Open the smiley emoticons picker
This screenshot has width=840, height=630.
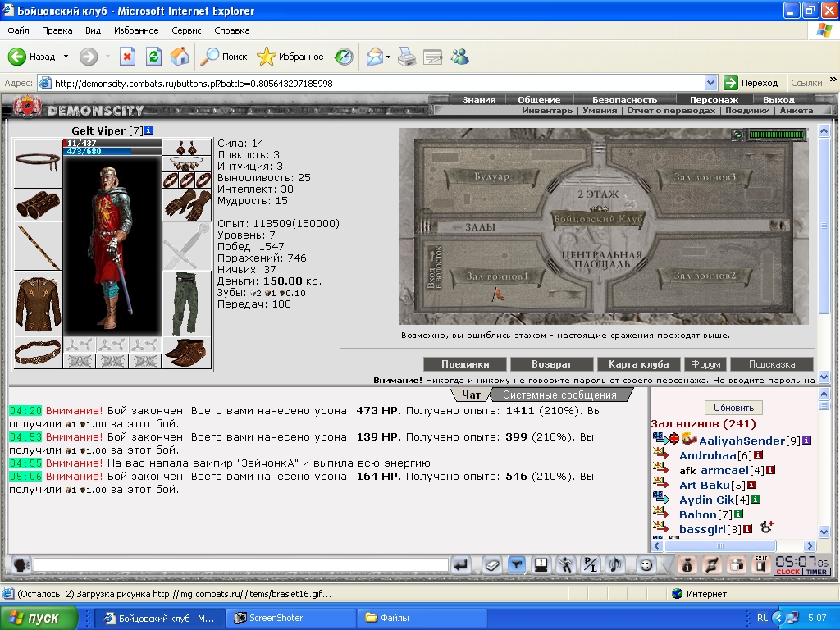[646, 565]
